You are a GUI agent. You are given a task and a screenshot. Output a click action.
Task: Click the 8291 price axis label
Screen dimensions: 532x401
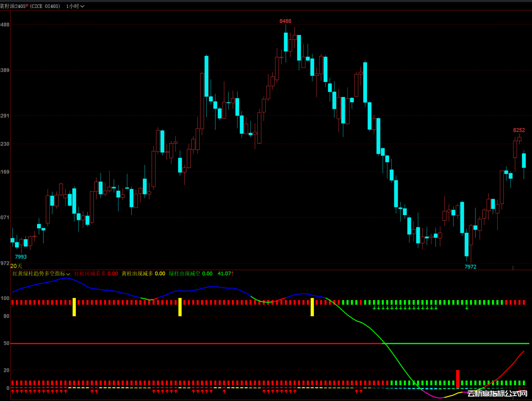[5, 116]
